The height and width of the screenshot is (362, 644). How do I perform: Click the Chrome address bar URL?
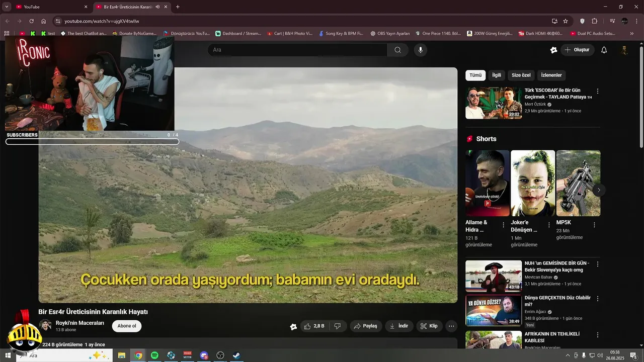102,21
